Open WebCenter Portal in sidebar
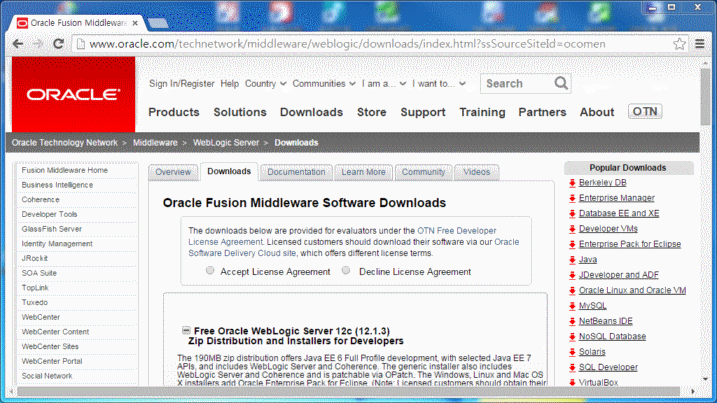 tap(52, 361)
